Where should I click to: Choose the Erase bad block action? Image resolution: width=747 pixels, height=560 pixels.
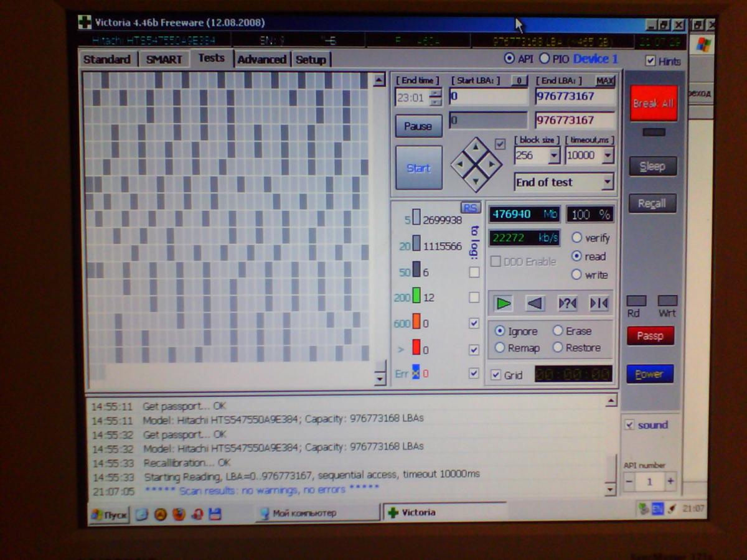pos(558,330)
